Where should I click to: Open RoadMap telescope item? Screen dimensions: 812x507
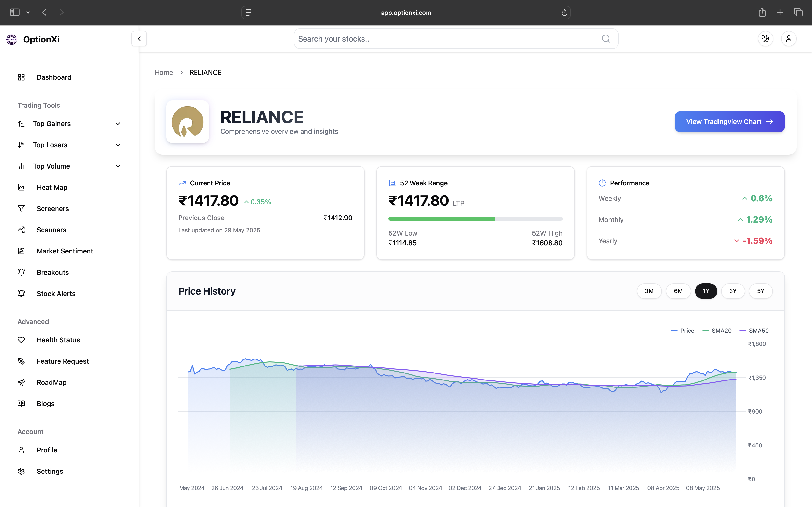coord(52,383)
